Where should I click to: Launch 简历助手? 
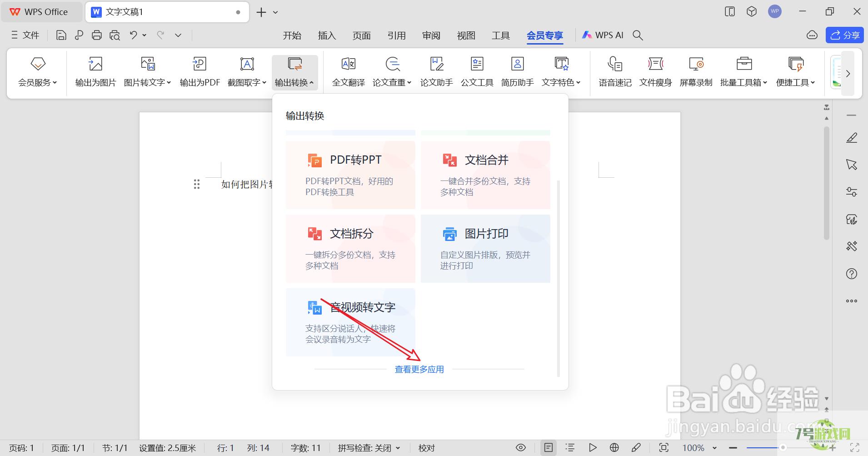(517, 72)
